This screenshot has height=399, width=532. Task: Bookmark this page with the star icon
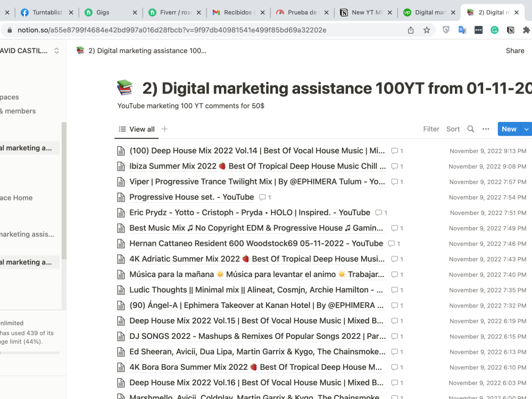click(427, 30)
